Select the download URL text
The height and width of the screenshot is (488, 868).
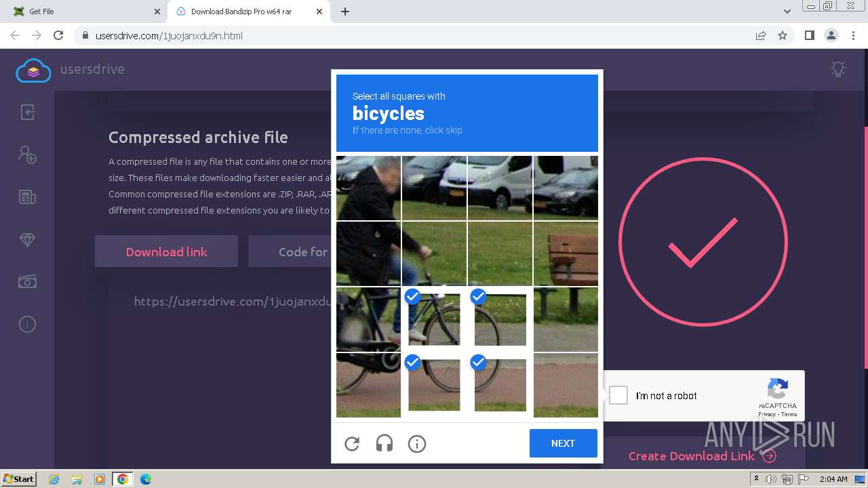click(233, 301)
